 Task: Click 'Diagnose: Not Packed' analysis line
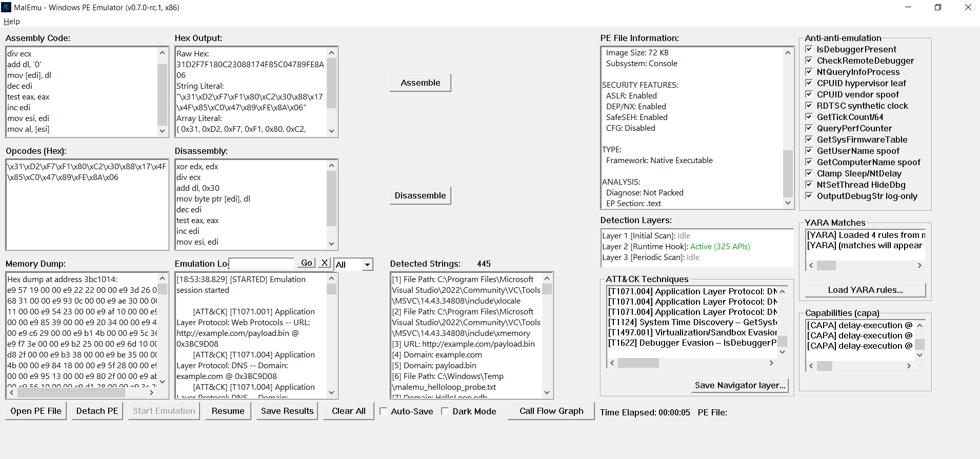(x=645, y=193)
